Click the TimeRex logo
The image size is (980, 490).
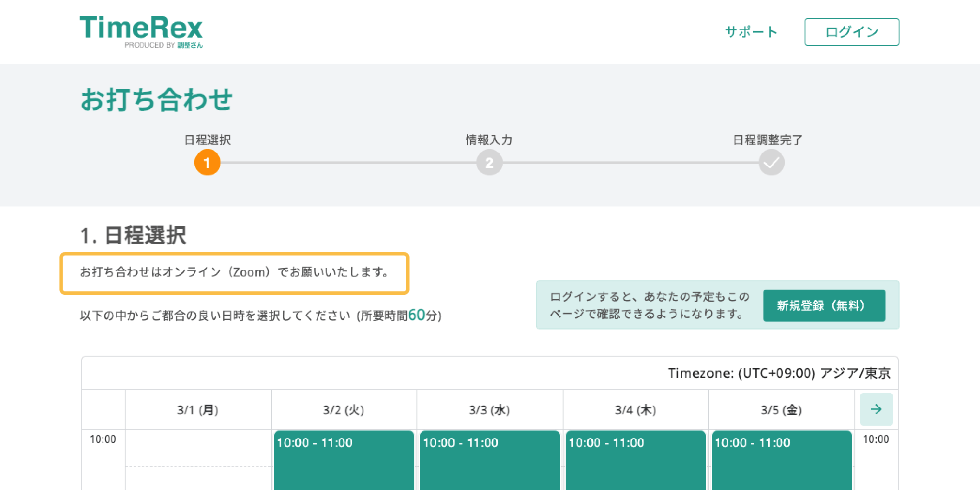coord(141,31)
